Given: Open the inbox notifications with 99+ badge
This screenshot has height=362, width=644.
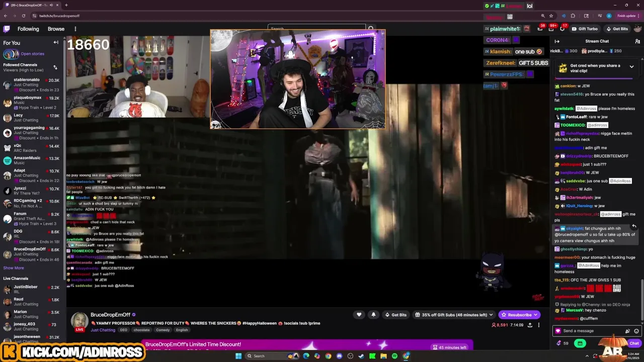Looking at the screenshot, I should click(552, 29).
